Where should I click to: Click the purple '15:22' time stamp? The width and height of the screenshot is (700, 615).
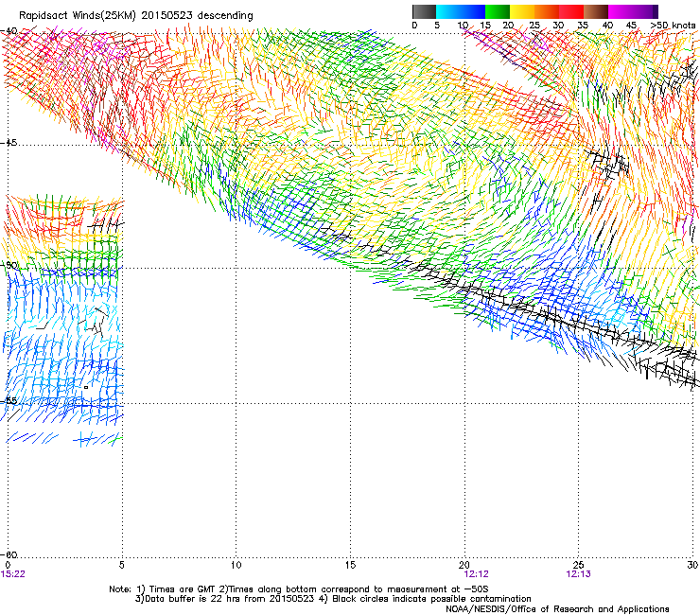(x=12, y=574)
